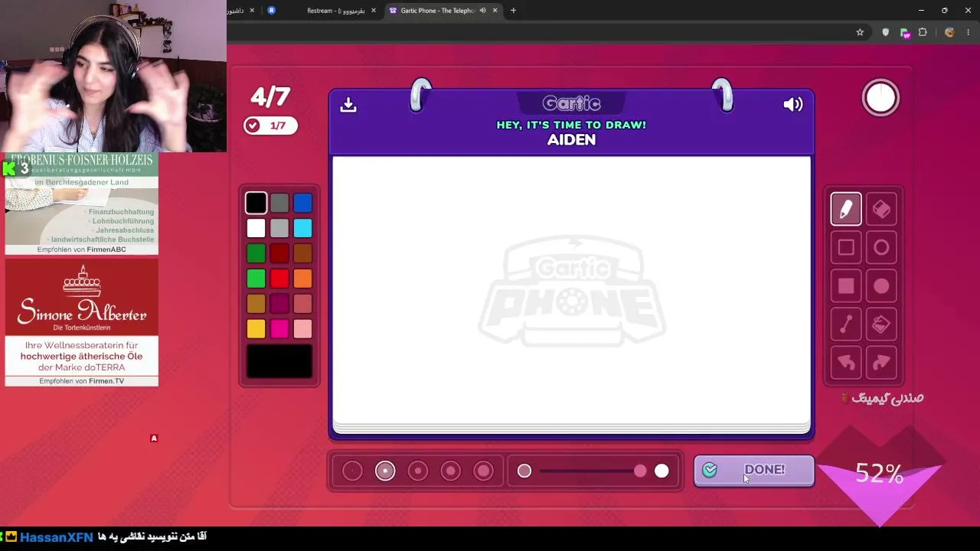Pick the yellow color swatch
This screenshot has width=980, height=551.
[256, 329]
